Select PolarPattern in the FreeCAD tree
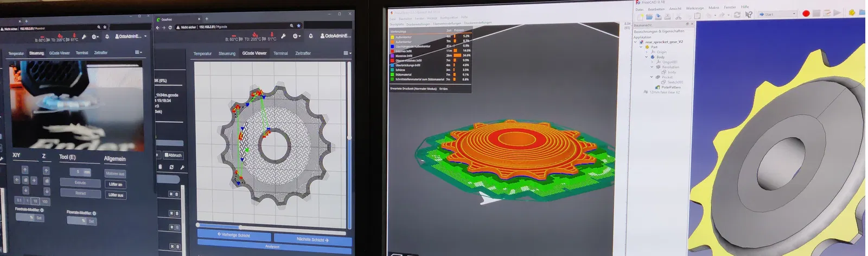 (671, 87)
